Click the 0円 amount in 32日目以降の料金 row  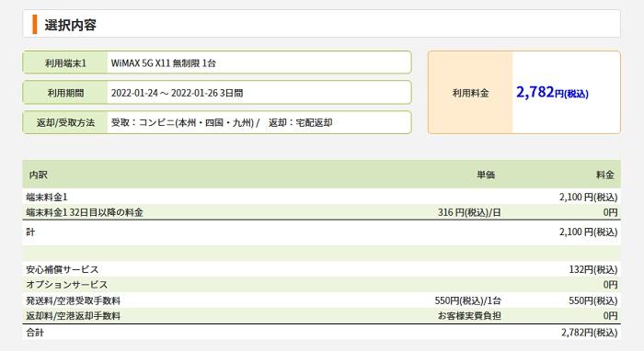tap(610, 212)
